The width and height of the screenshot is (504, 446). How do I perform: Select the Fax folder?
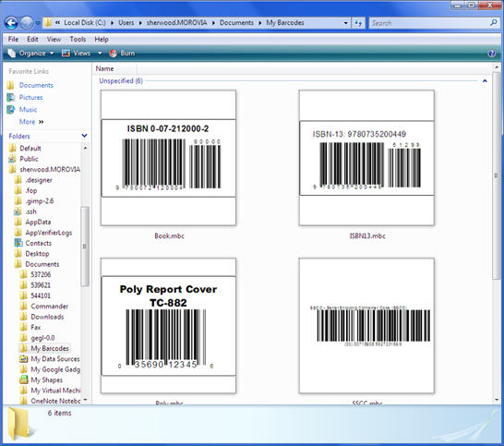pos(36,328)
